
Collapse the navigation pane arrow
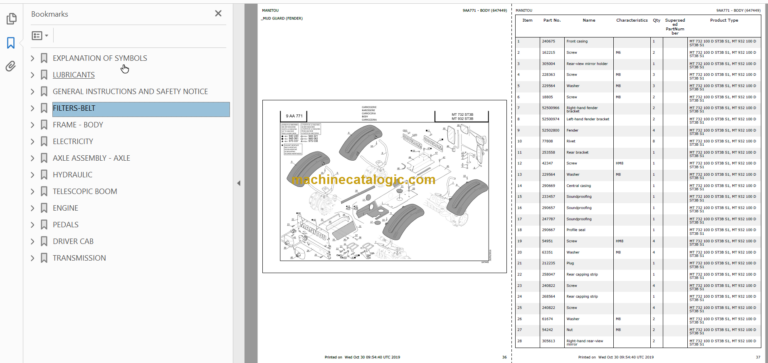[x=239, y=183]
